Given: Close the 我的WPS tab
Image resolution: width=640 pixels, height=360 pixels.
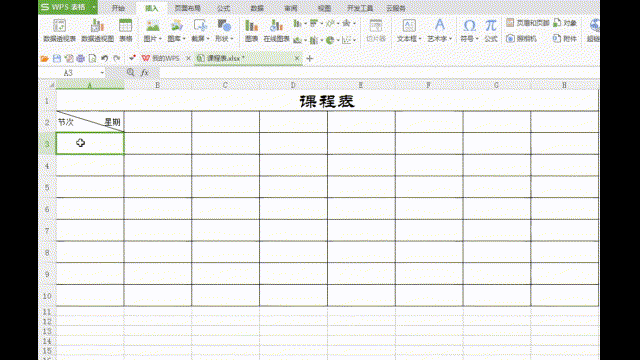Looking at the screenshot, I should point(188,58).
